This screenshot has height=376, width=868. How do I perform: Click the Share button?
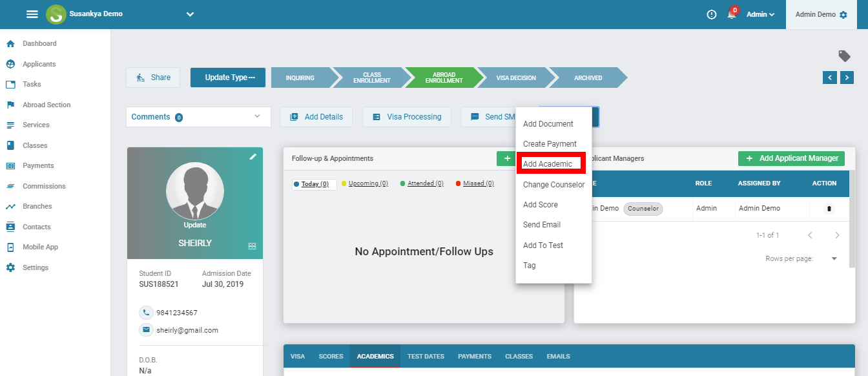[152, 77]
